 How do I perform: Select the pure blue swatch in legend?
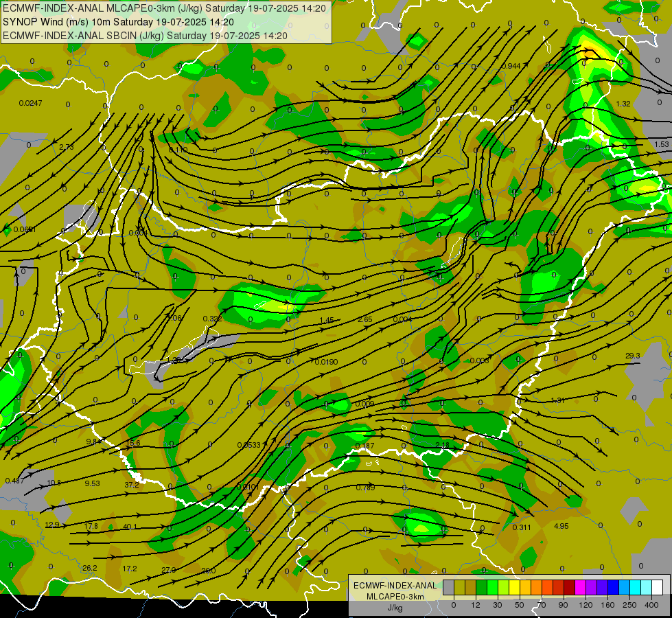(613, 588)
